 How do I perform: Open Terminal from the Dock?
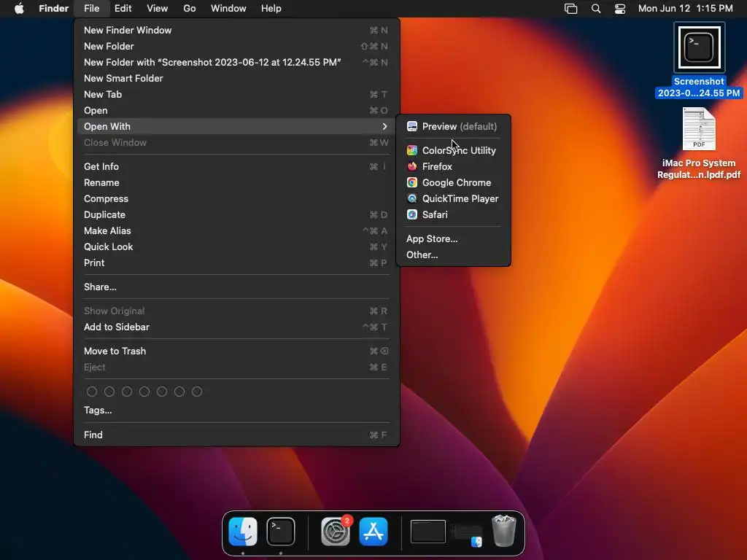[x=281, y=532]
